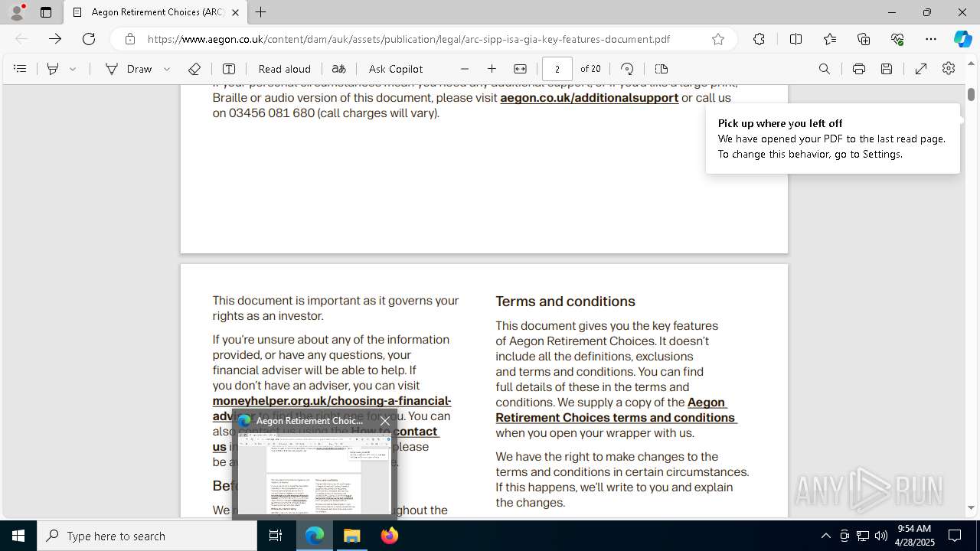Open the profile icon in the title bar

17,12
